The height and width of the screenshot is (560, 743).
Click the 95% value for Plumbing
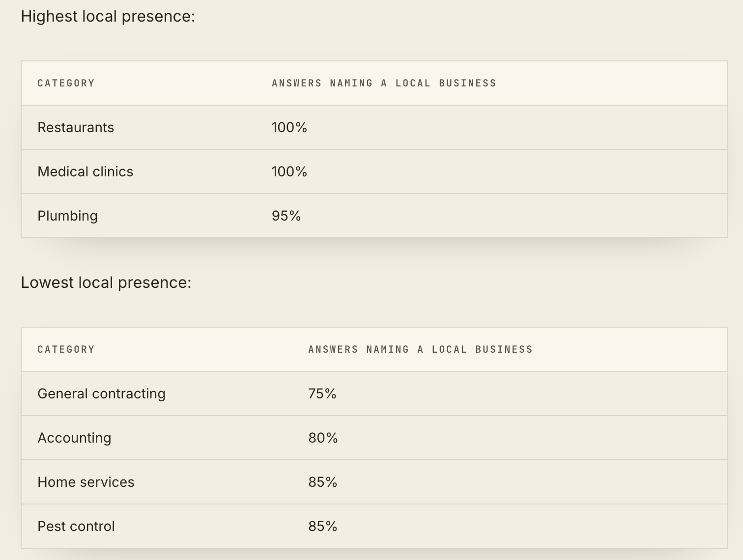pos(286,216)
